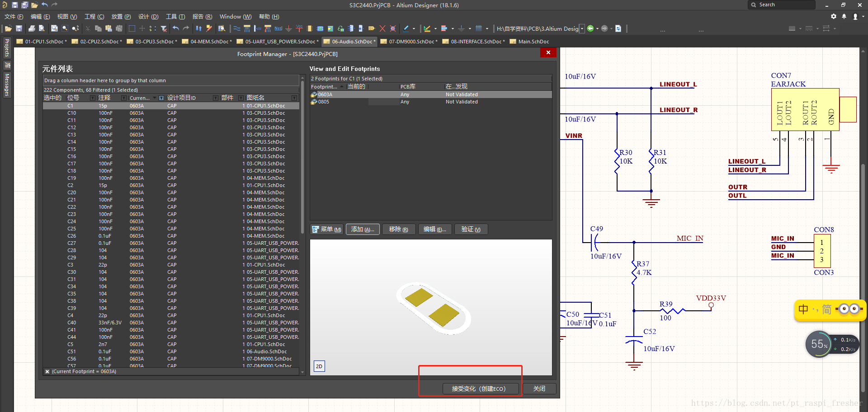Save the active document using the floppy icon

click(19, 28)
